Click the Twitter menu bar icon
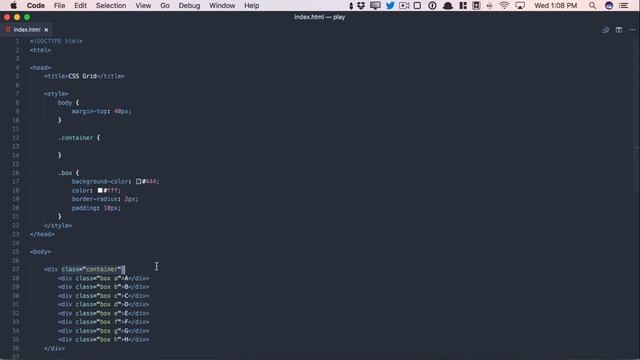Screen dimensions: 640x360 (x=390, y=6)
